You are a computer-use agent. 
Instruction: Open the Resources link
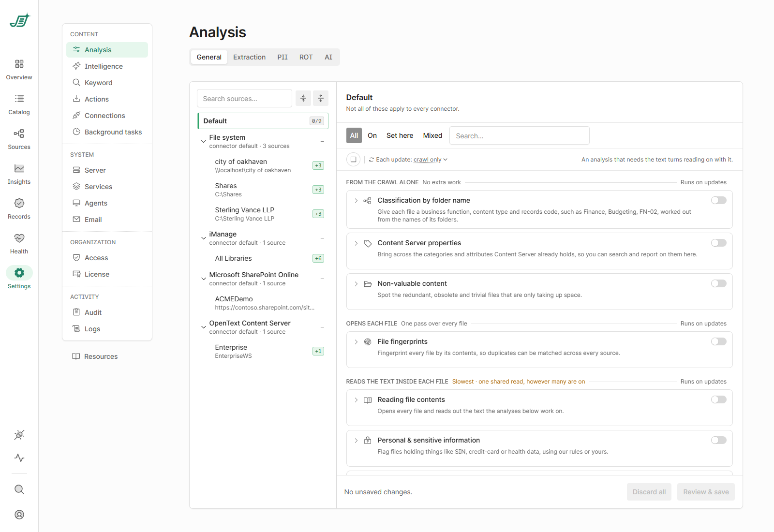pos(95,356)
